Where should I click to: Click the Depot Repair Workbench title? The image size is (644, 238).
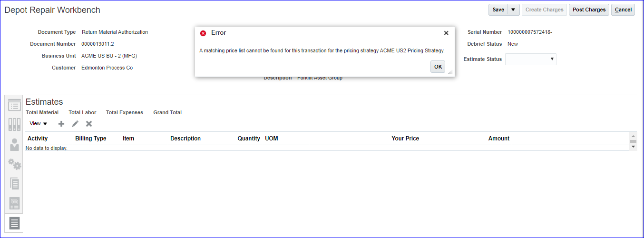pos(52,10)
